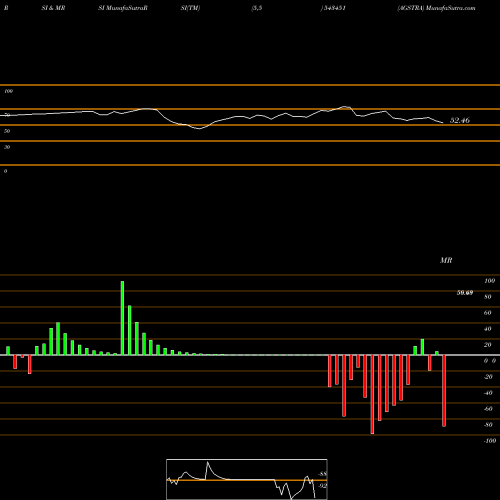Open the mini overview chart thumbnail
The image size is (500, 500).
pos(247,479)
